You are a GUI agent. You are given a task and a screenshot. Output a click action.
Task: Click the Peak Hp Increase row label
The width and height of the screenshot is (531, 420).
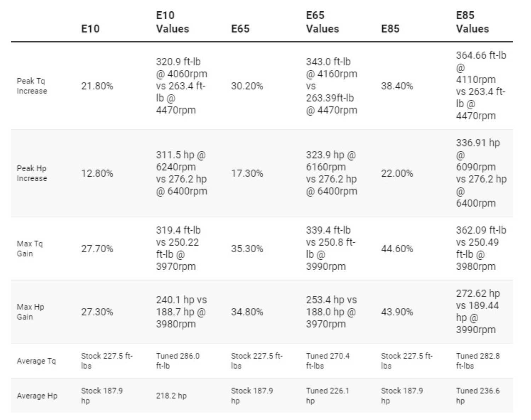(x=32, y=173)
